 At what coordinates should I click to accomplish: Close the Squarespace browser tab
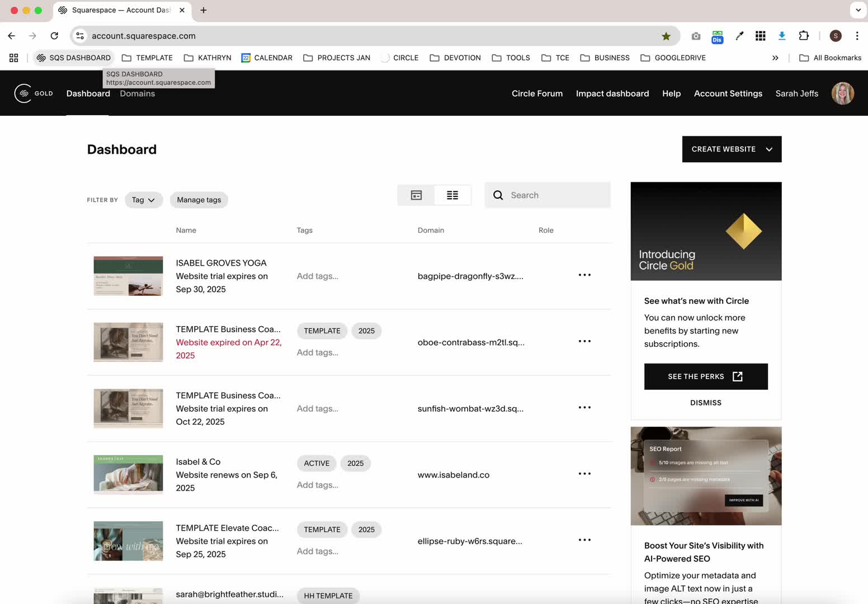coord(182,10)
